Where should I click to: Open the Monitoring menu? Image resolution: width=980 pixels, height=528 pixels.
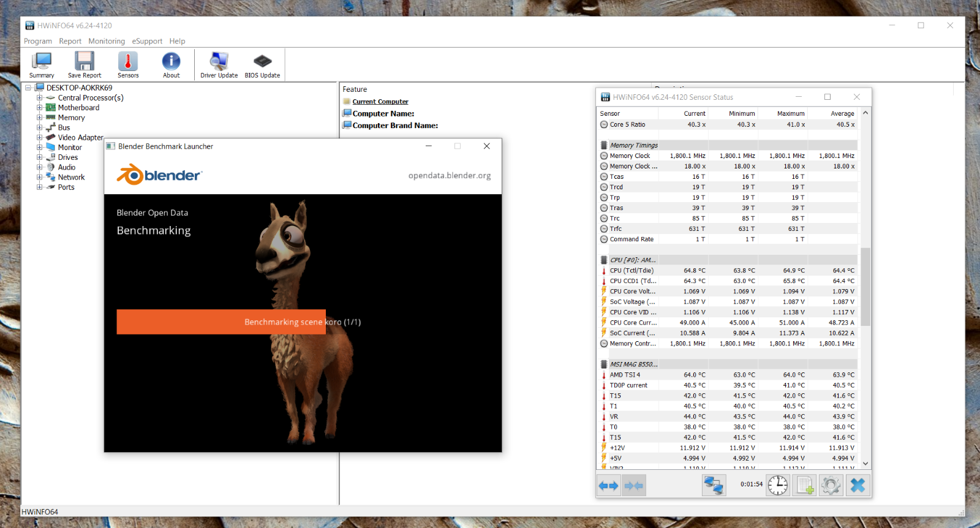click(x=107, y=41)
